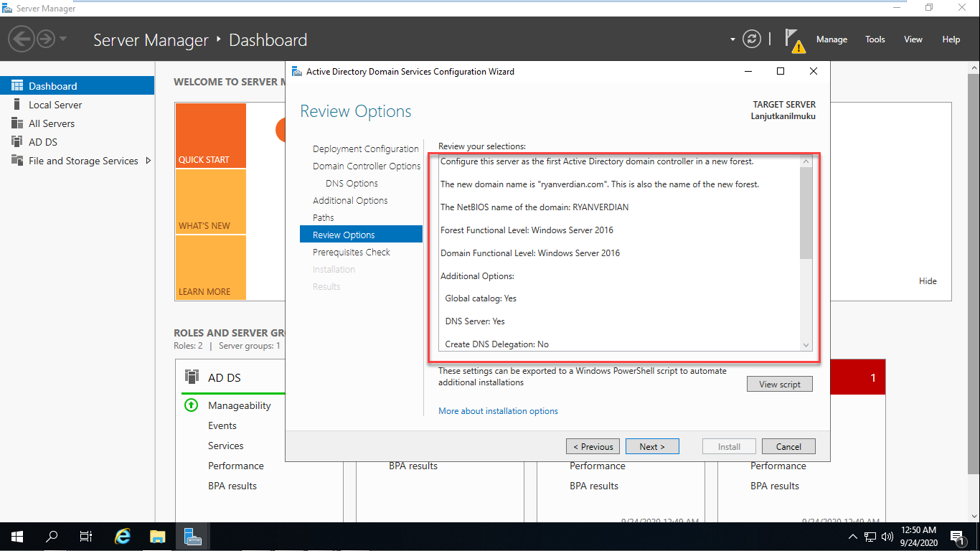
Task: Click the View script button
Action: 779,383
